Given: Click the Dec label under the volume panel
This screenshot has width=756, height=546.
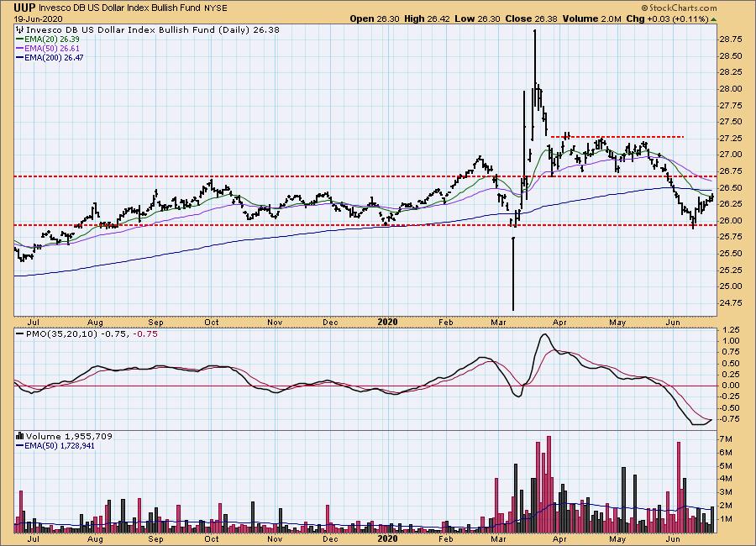Looking at the screenshot, I should 330,538.
